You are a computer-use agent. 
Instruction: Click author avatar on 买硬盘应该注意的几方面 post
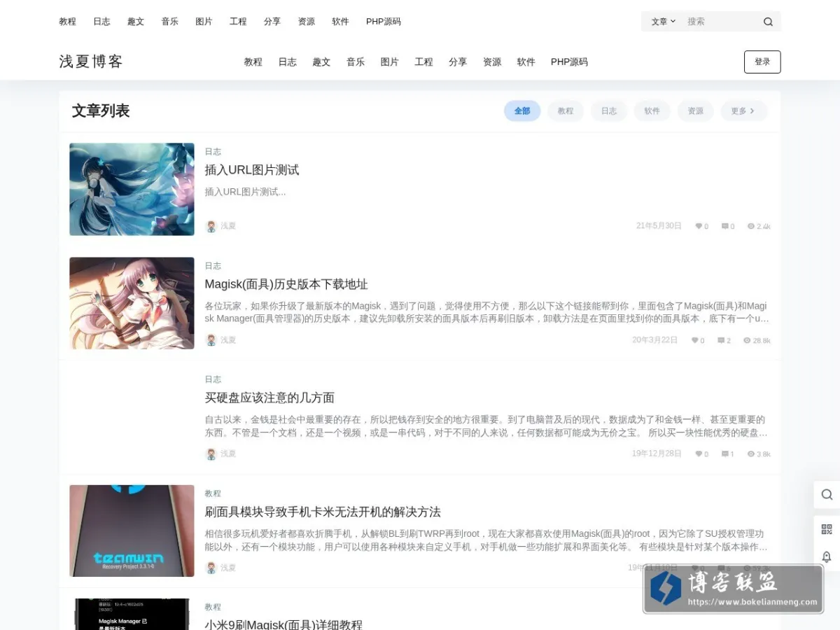click(x=211, y=454)
